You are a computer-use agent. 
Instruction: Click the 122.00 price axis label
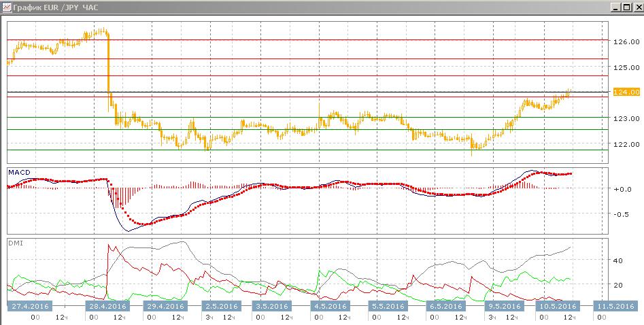click(626, 144)
